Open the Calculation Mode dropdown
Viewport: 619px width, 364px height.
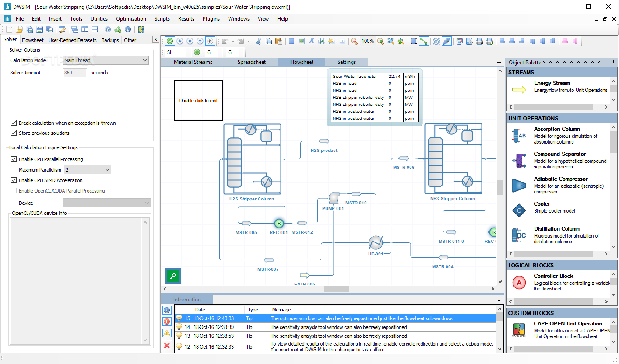click(x=106, y=60)
